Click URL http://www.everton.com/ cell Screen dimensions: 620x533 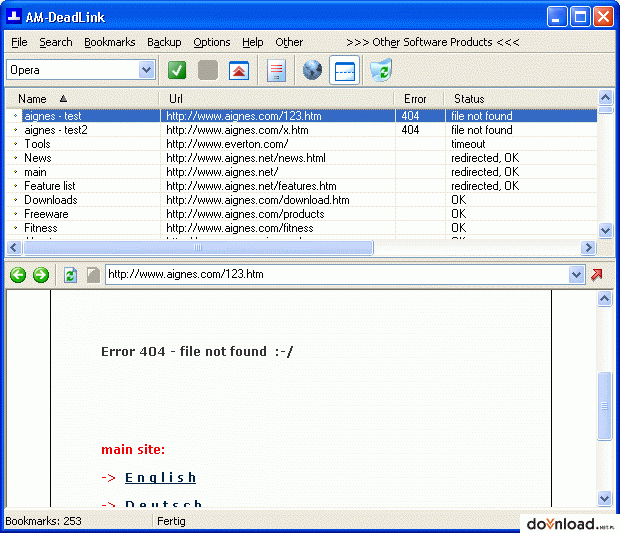click(227, 144)
